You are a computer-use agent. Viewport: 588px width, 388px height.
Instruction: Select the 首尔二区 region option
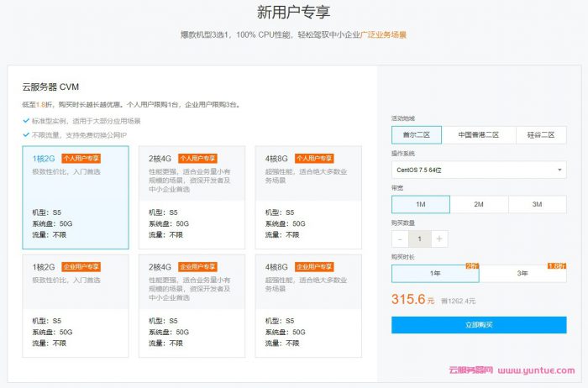click(x=416, y=135)
